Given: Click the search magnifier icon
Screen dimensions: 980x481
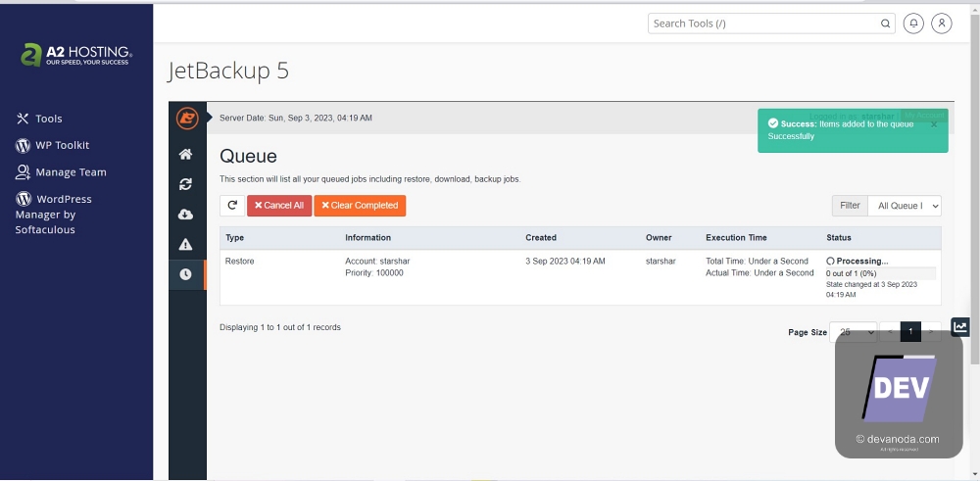Looking at the screenshot, I should (885, 24).
